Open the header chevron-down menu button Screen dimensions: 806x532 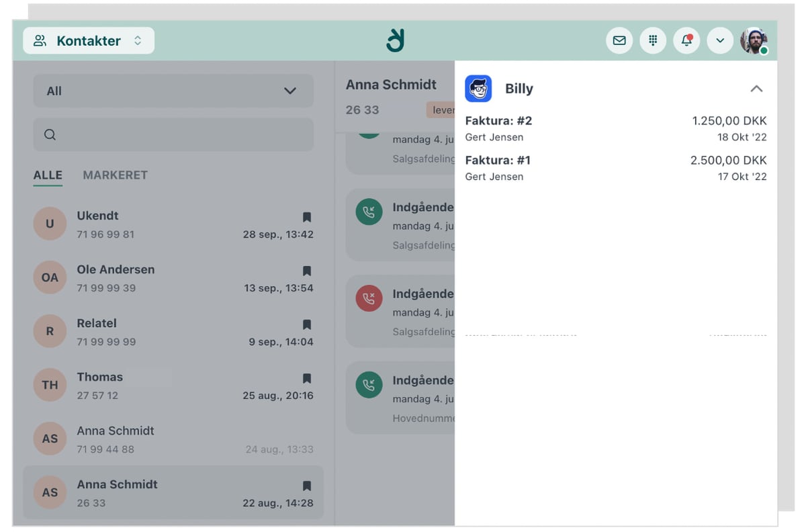pos(720,41)
